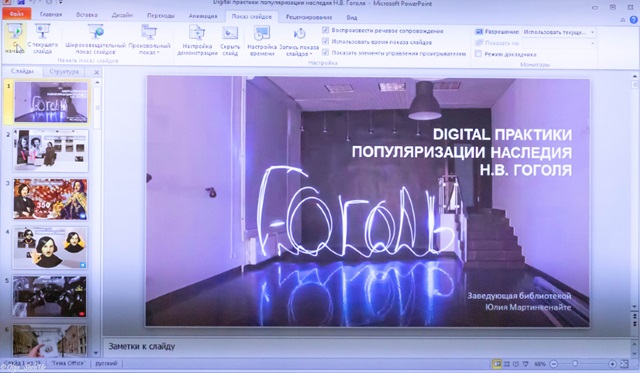Click the русский language button in status bar
The width and height of the screenshot is (640, 373).
pos(106,363)
